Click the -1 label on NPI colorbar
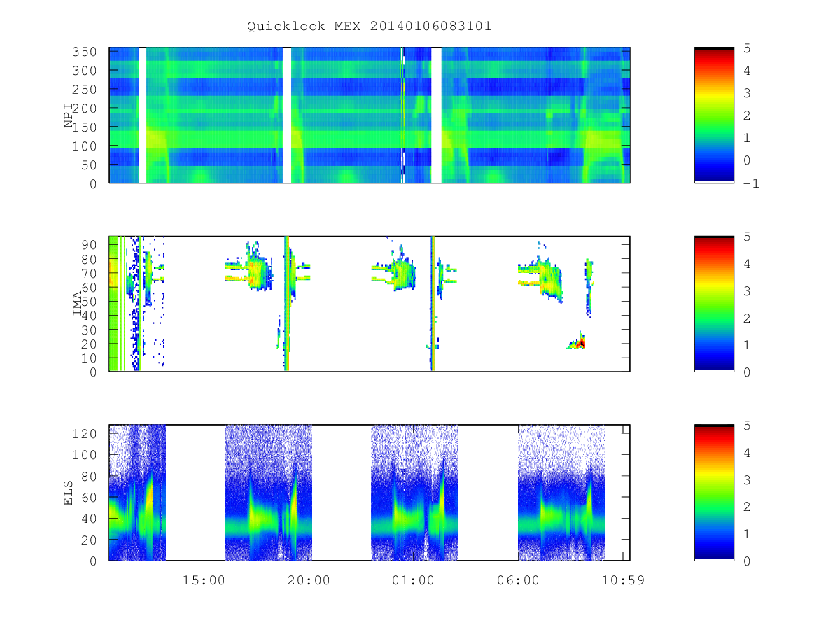The width and height of the screenshot is (840, 630). pyautogui.click(x=751, y=183)
